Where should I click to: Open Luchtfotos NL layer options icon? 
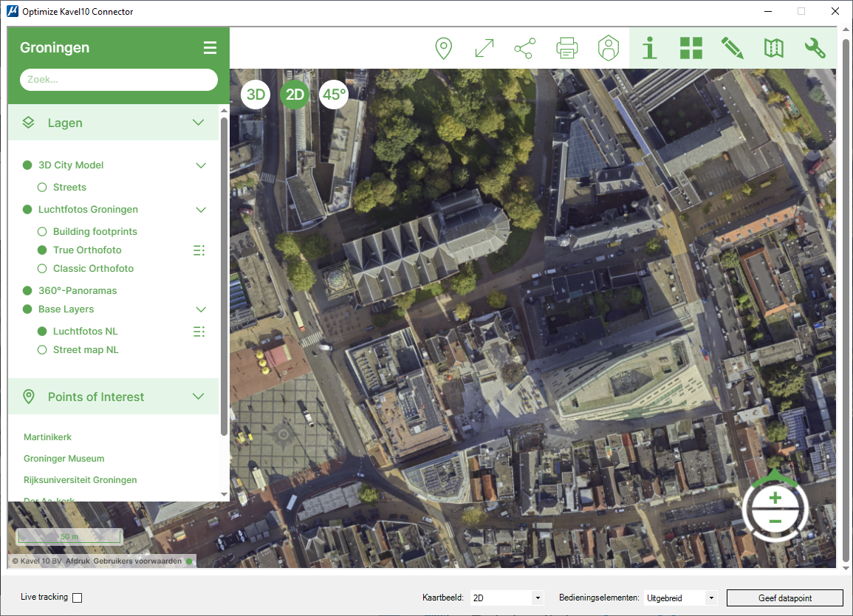coord(199,332)
